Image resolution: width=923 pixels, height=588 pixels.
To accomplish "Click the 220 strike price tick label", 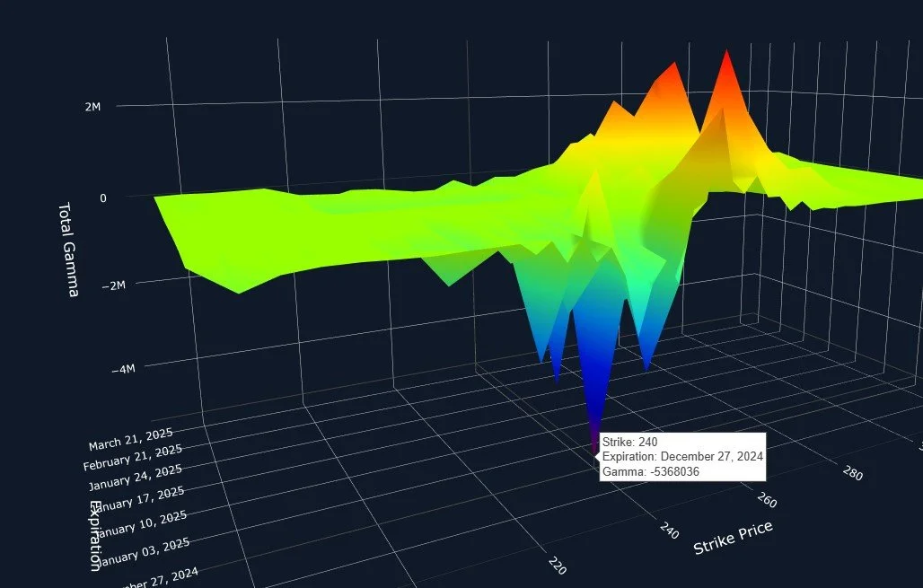I will pos(558,566).
